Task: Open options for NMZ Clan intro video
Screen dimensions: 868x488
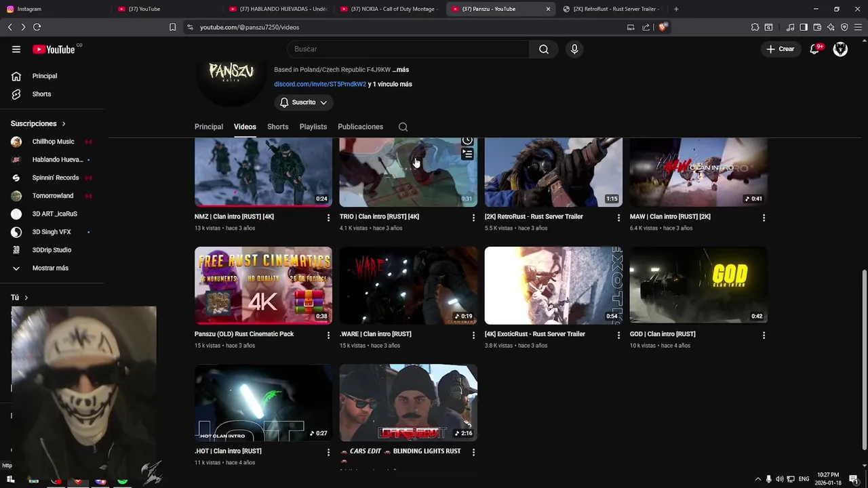Action: tap(328, 218)
